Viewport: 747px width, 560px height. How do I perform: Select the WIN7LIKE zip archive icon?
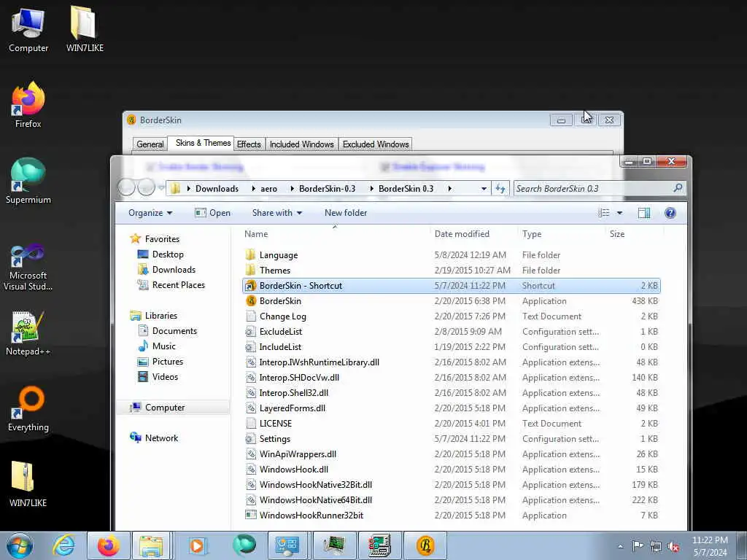tap(28, 484)
